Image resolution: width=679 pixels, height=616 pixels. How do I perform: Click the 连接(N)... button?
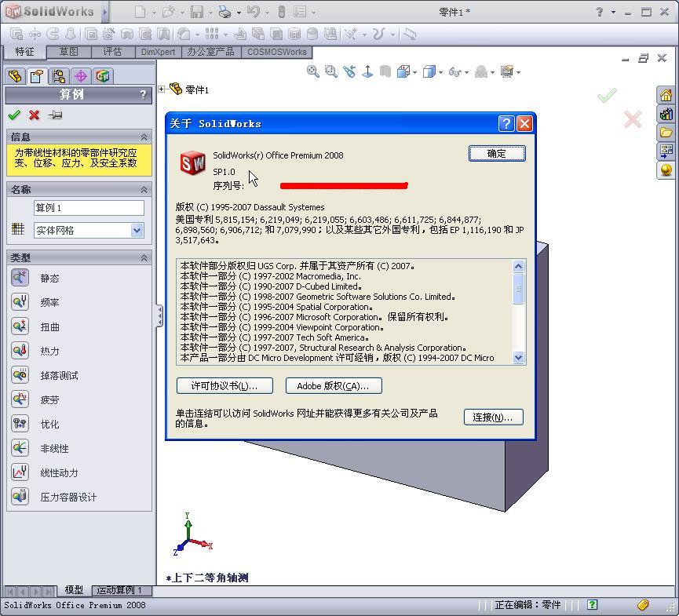(x=493, y=417)
